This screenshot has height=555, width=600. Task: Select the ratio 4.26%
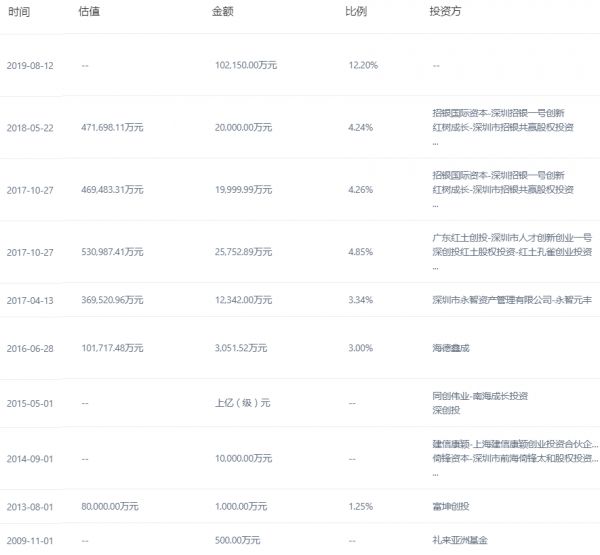(360, 190)
